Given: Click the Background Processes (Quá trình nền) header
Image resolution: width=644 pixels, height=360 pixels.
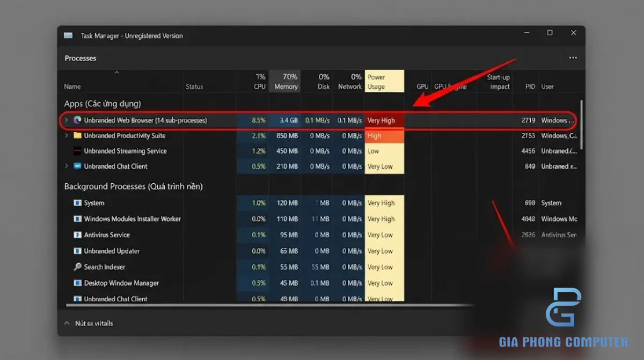Looking at the screenshot, I should [x=134, y=186].
